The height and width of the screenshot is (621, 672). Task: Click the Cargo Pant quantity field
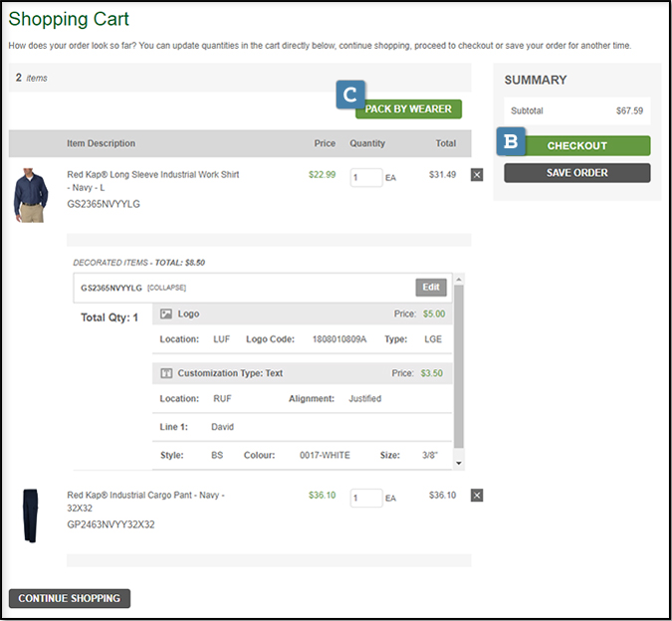point(365,498)
